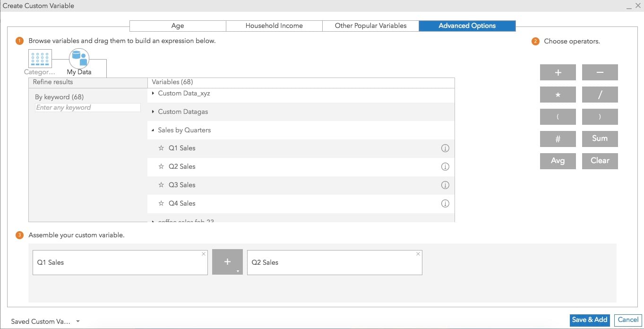
Task: Apply the Sum function
Action: point(600,139)
